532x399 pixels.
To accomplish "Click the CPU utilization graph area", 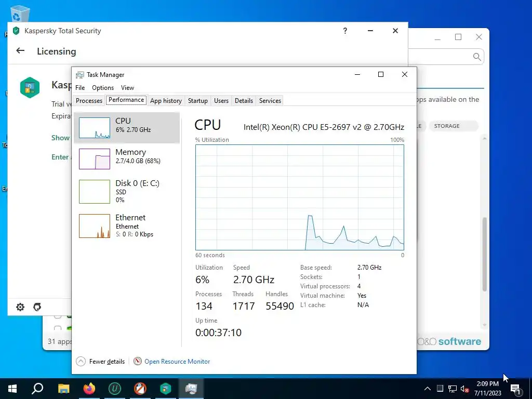I will point(300,197).
